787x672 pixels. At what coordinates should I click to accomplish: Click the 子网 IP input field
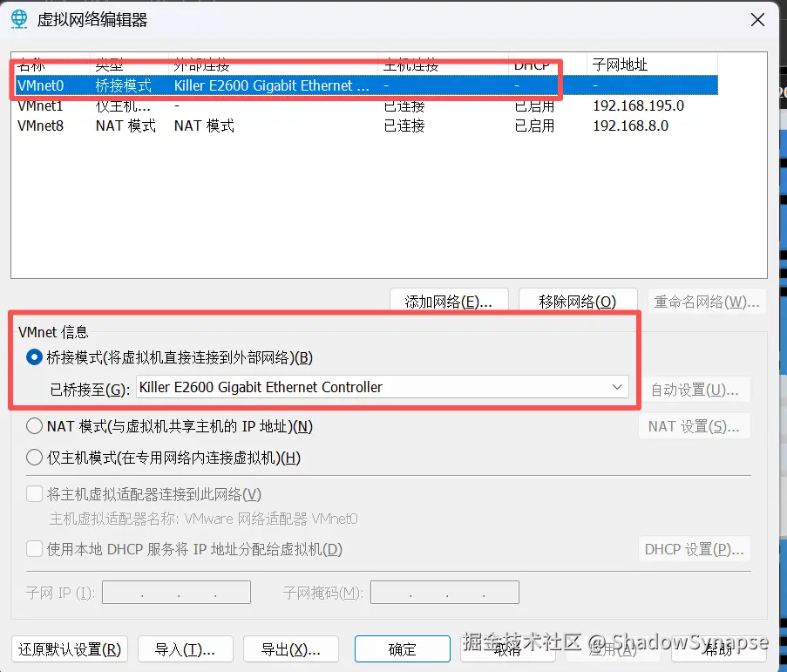pyautogui.click(x=176, y=592)
